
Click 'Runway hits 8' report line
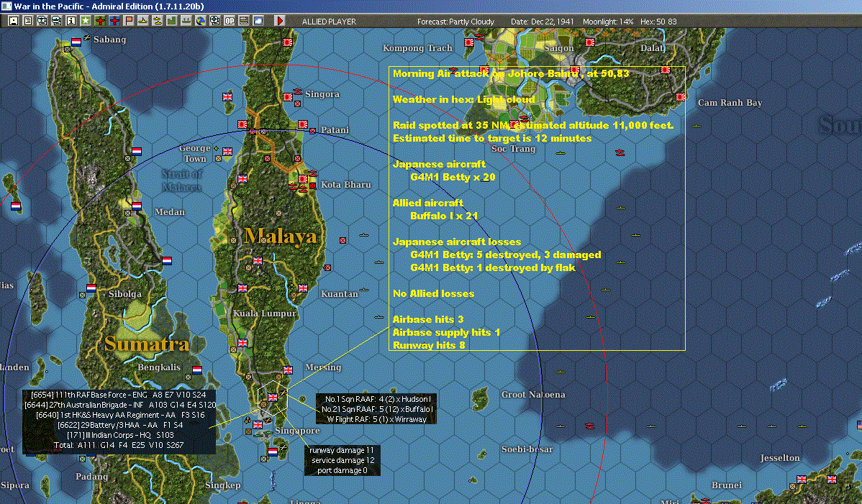point(429,345)
